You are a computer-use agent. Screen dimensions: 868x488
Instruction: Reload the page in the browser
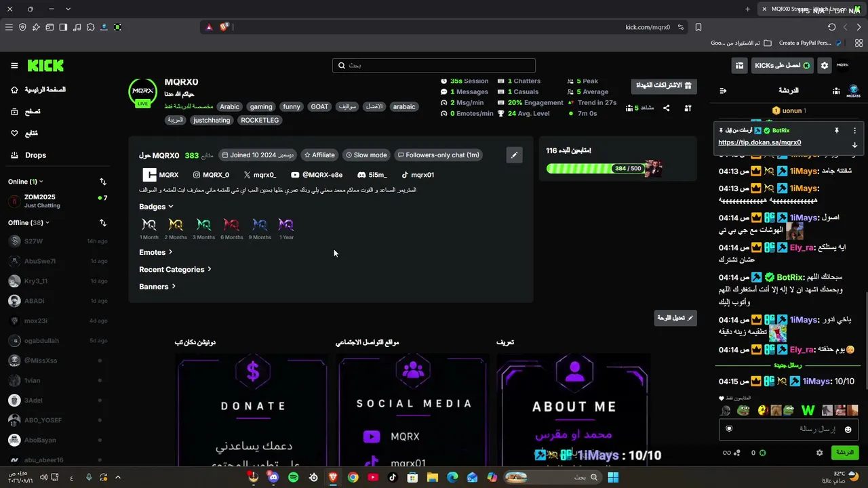(832, 27)
